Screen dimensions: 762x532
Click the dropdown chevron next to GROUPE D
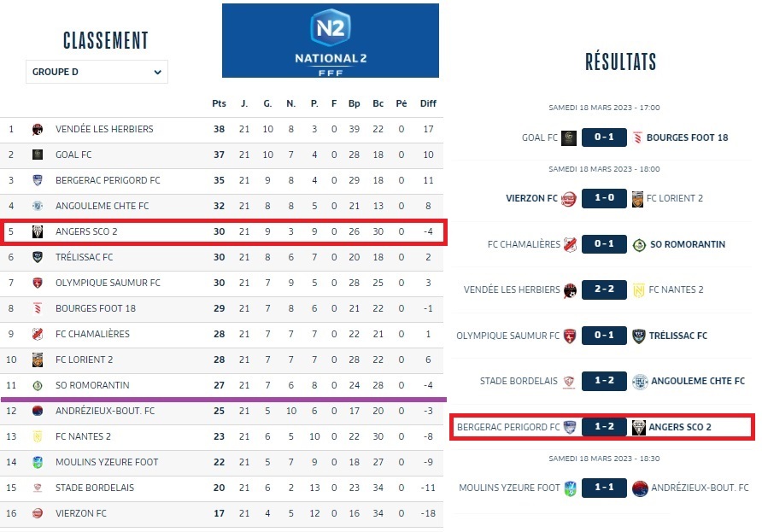tap(157, 73)
